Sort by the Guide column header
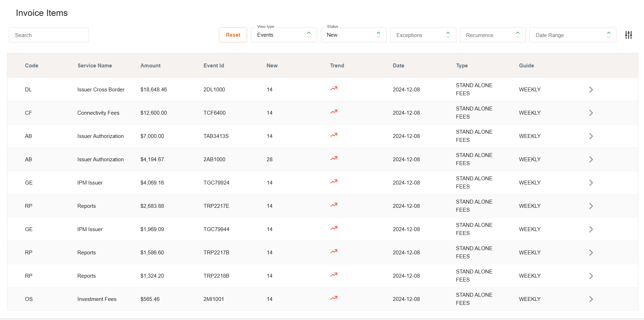Viewport: 644px width, 320px height. coord(527,66)
